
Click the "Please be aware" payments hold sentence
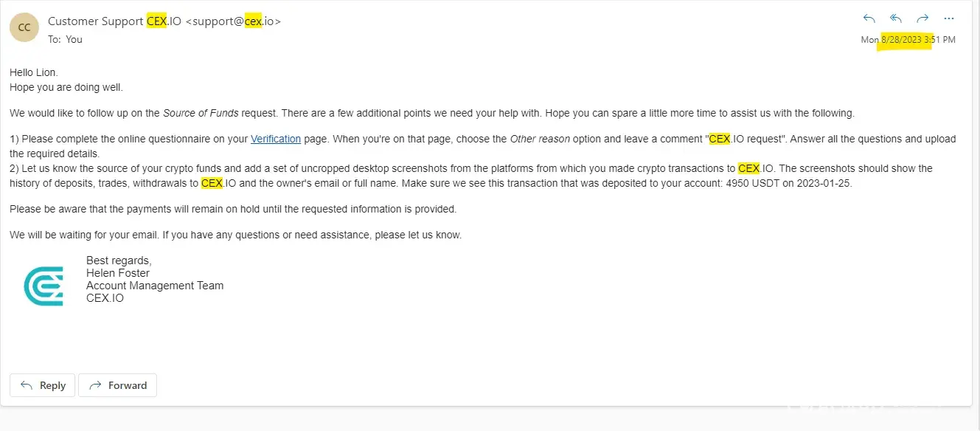233,209
